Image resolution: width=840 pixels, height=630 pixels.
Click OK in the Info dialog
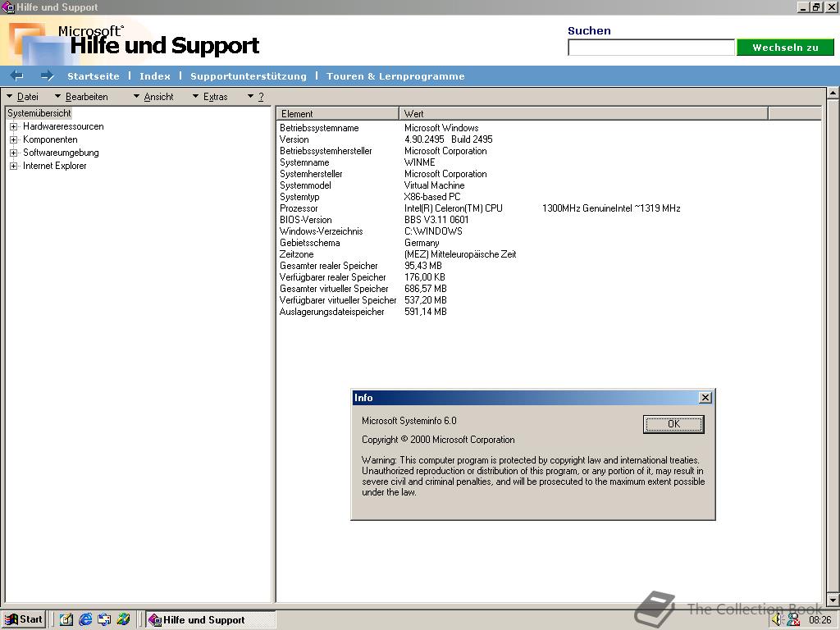click(673, 424)
